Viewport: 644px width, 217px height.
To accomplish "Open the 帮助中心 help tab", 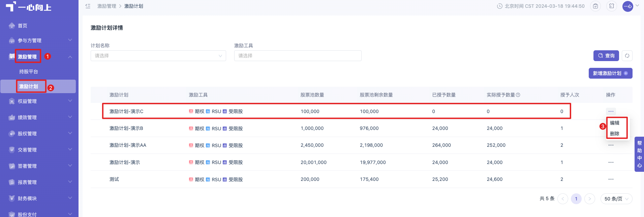I will pyautogui.click(x=639, y=154).
